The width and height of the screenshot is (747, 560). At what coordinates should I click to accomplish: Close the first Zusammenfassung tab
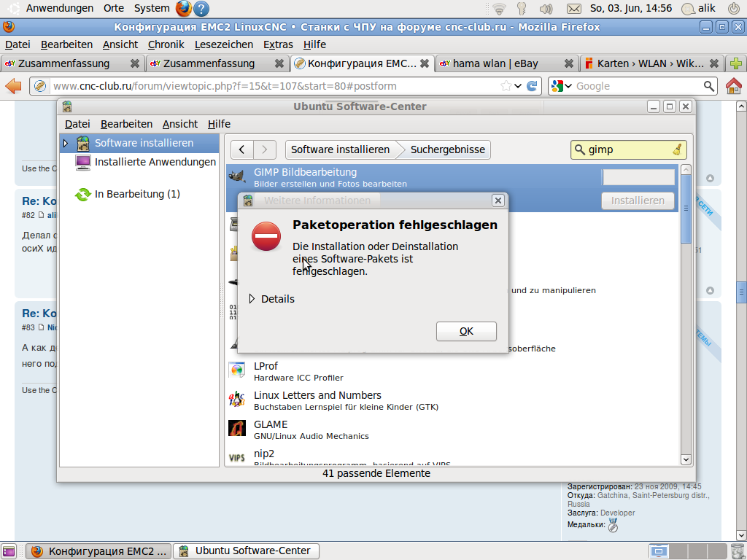coord(135,63)
